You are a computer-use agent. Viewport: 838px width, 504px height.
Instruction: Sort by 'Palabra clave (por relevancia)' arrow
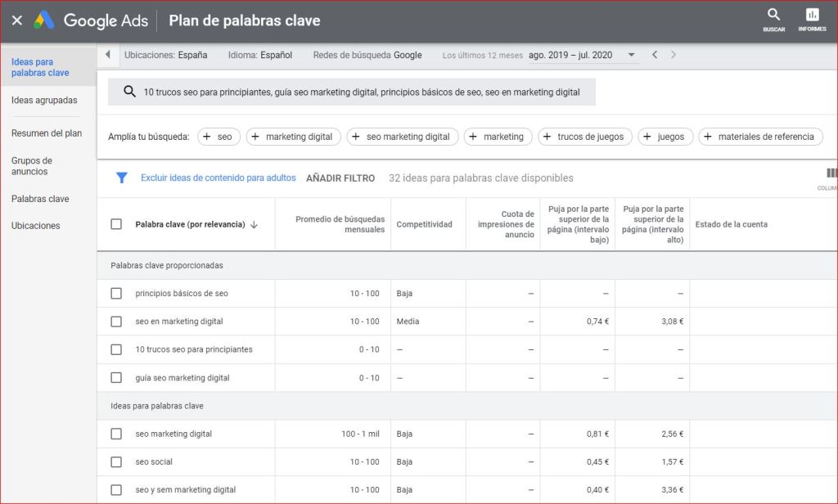tap(254, 225)
